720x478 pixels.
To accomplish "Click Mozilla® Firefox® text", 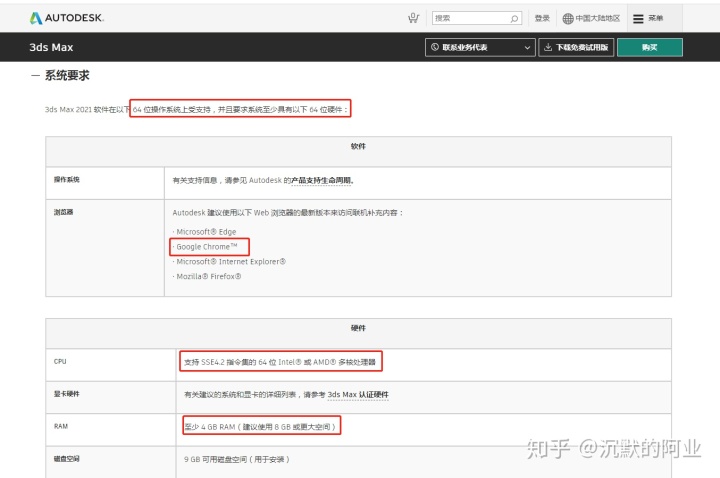I will (207, 276).
